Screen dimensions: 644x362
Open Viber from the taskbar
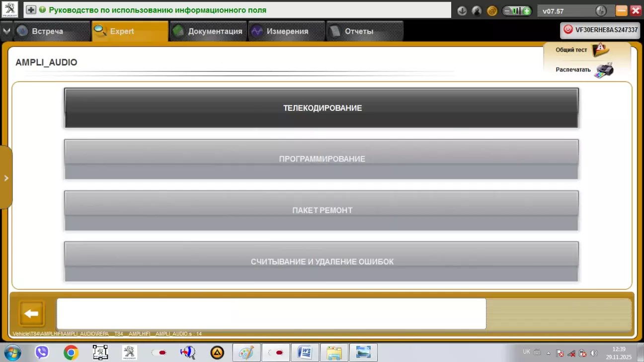42,353
